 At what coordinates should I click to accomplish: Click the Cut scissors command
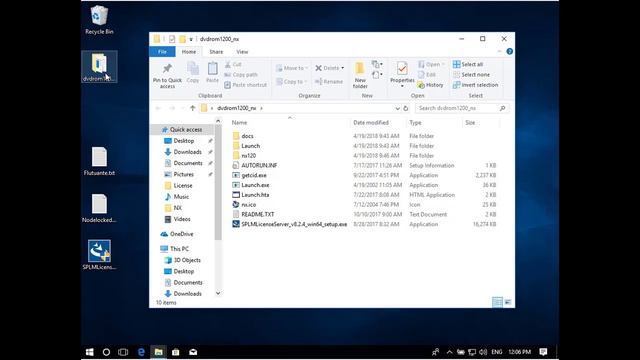[233, 64]
